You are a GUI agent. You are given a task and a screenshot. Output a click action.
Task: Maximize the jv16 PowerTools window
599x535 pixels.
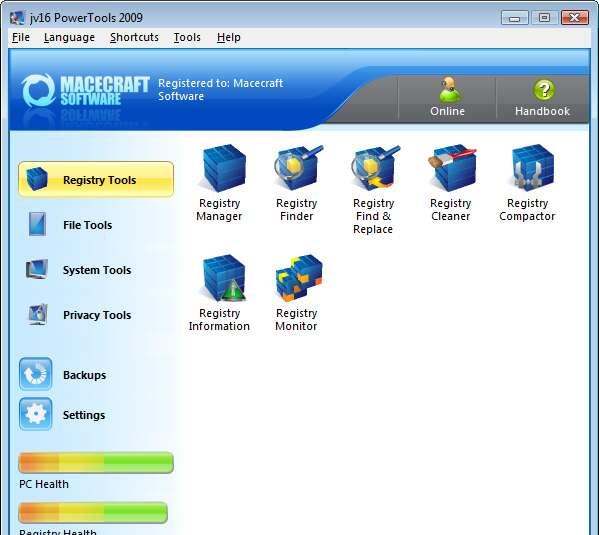point(544,18)
